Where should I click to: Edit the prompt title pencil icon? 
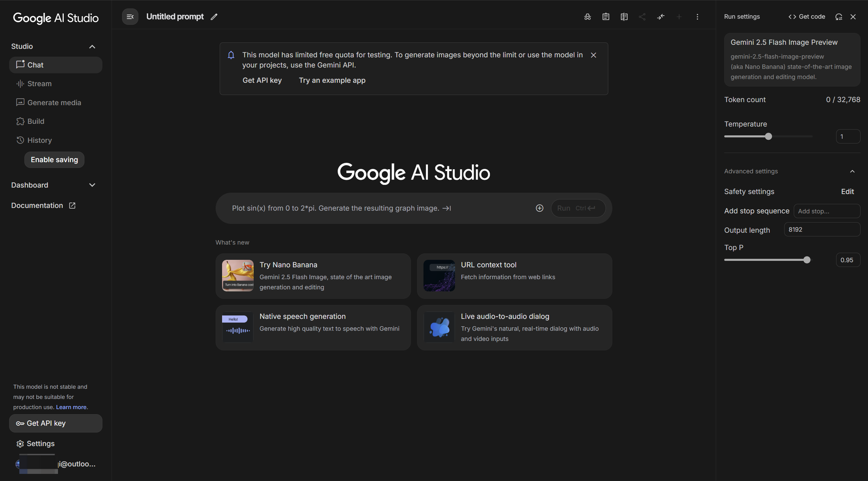(214, 17)
